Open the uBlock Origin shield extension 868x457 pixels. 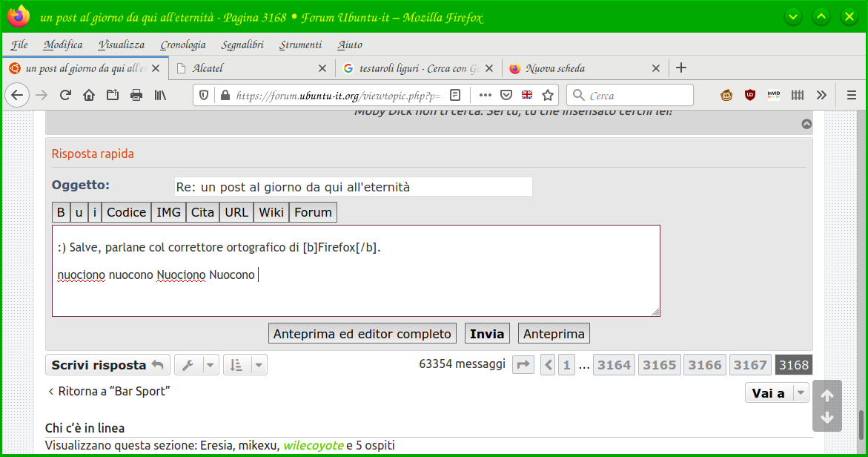coord(750,95)
